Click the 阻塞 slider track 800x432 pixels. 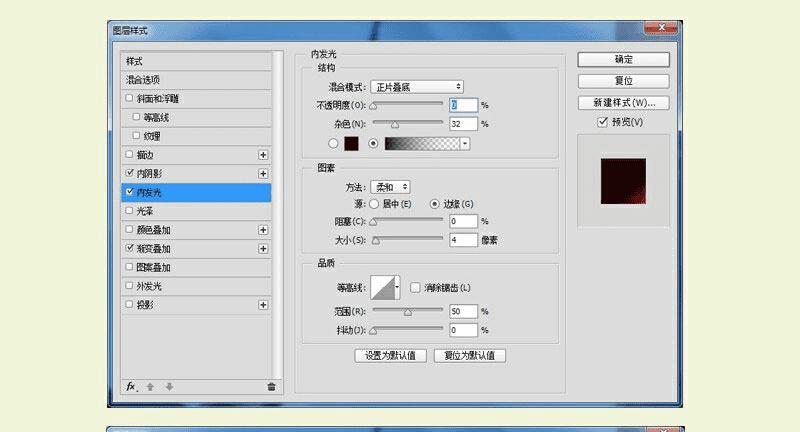[x=407, y=221]
